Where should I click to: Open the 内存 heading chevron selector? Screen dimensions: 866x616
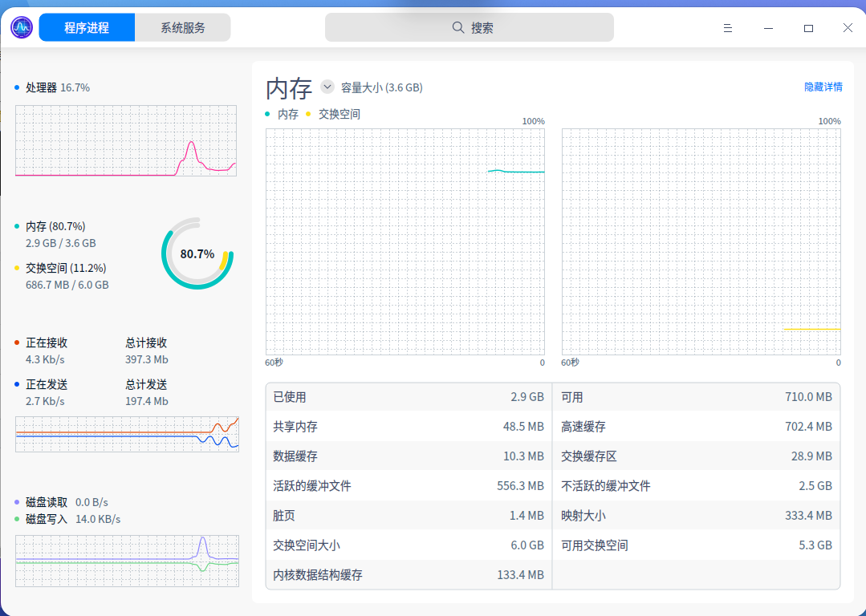tap(327, 87)
